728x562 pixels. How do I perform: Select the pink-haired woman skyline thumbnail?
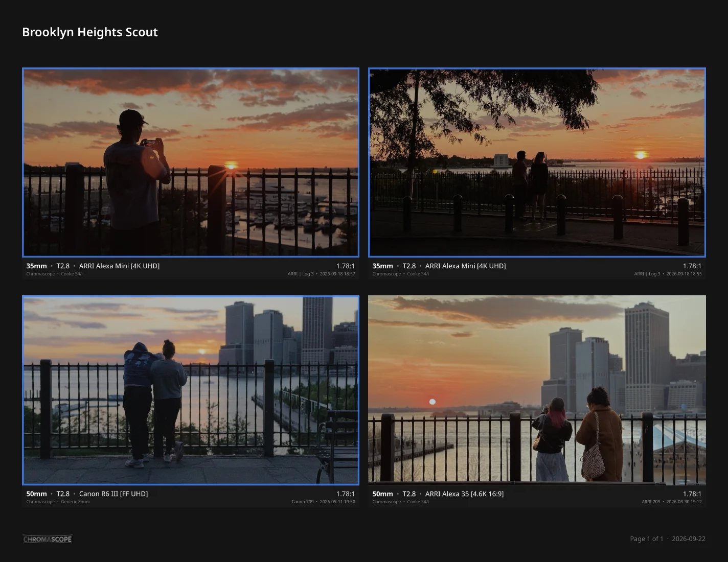click(x=537, y=390)
